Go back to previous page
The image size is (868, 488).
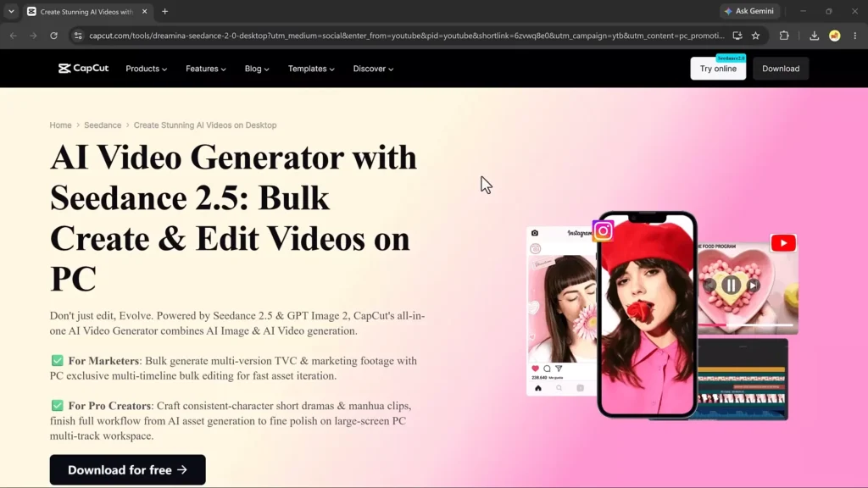pos(14,36)
